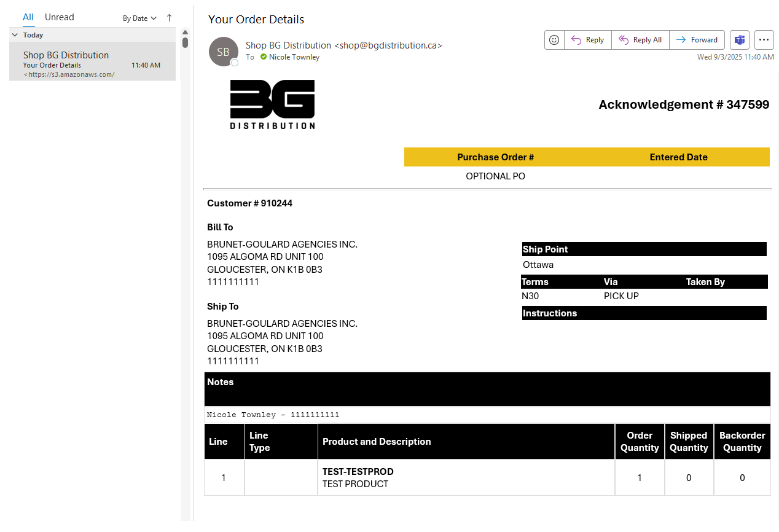Click sender address shop@bgdistribution.ca

(x=388, y=45)
